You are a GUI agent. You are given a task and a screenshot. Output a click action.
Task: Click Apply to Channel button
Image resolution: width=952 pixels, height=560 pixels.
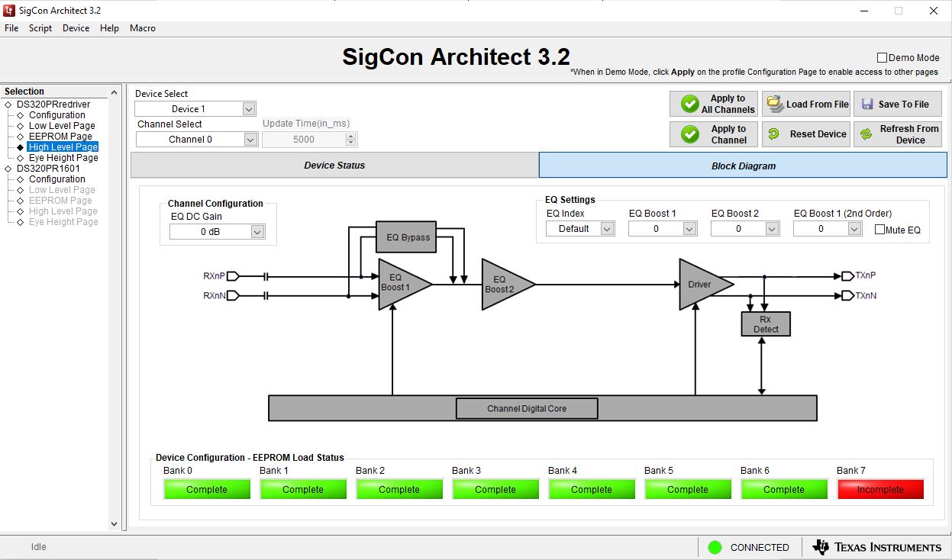click(x=714, y=134)
